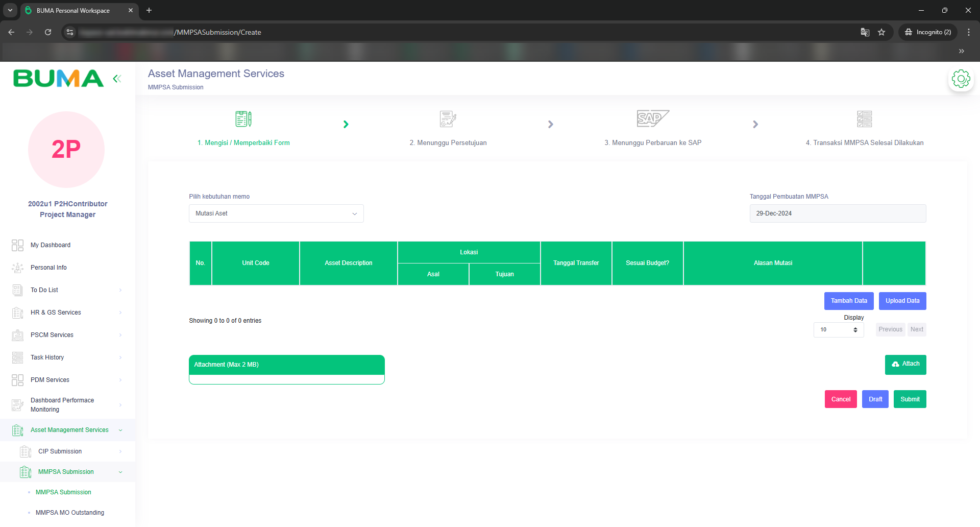The width and height of the screenshot is (980, 527).
Task: Click the form checklist step icon
Action: point(243,118)
